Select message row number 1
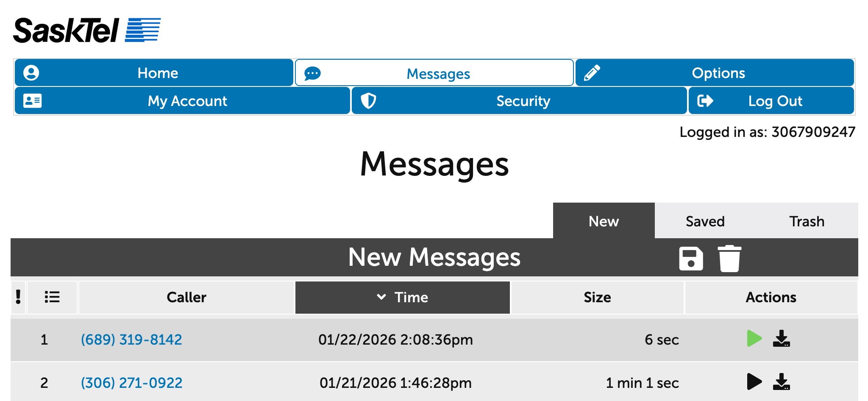 point(44,340)
